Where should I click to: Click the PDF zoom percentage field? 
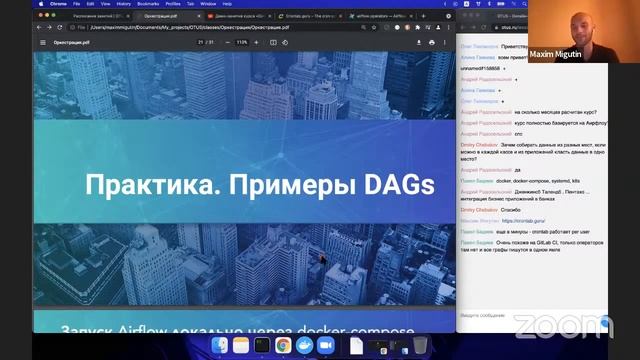[x=242, y=42]
